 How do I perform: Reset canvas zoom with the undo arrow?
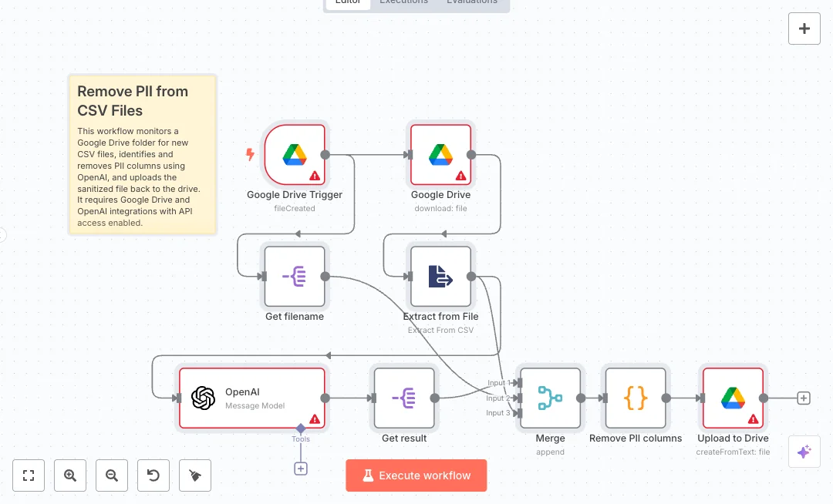(x=153, y=475)
